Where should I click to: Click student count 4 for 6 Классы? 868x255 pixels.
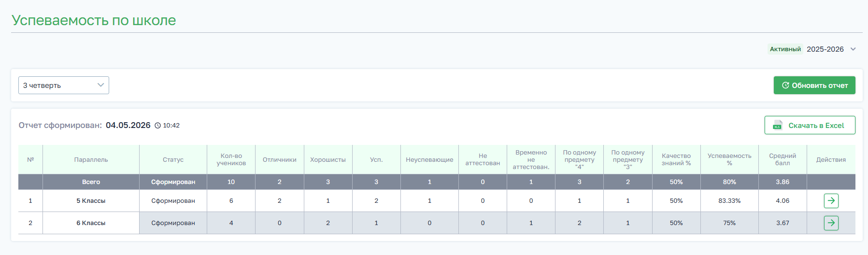pyautogui.click(x=231, y=223)
